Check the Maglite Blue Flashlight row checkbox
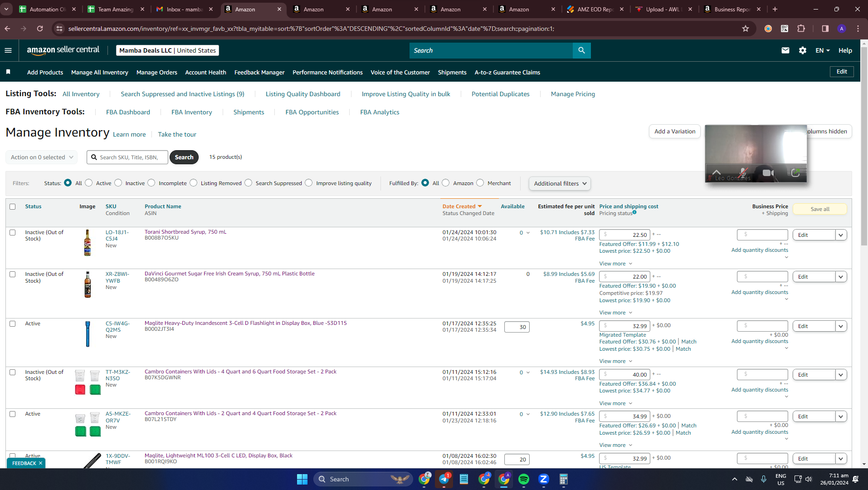 13,324
